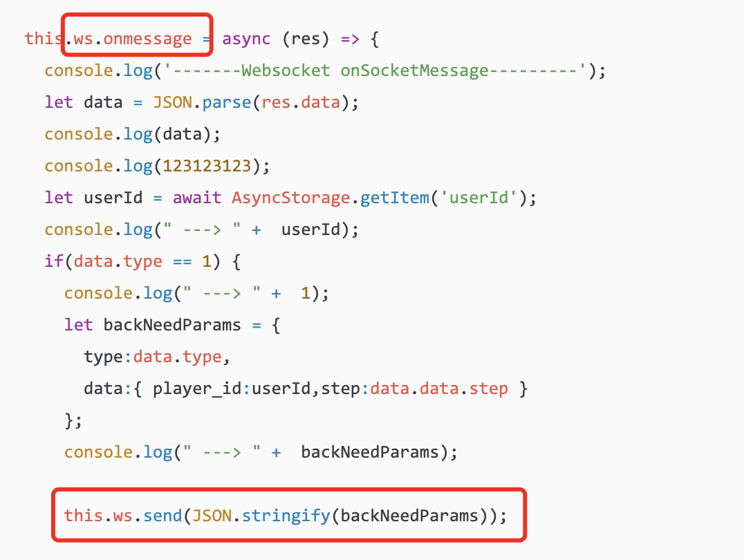Click the async keyword
Viewport: 744px width, 560px height.
coord(246,39)
